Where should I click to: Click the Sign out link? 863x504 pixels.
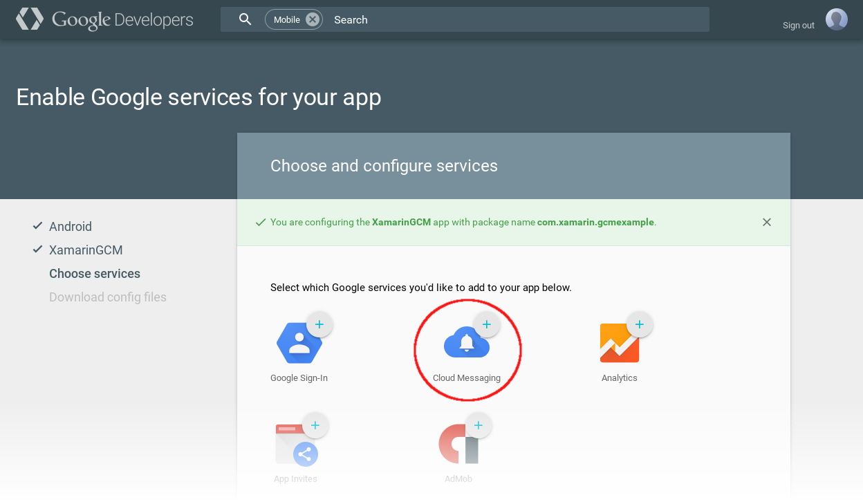click(x=799, y=26)
